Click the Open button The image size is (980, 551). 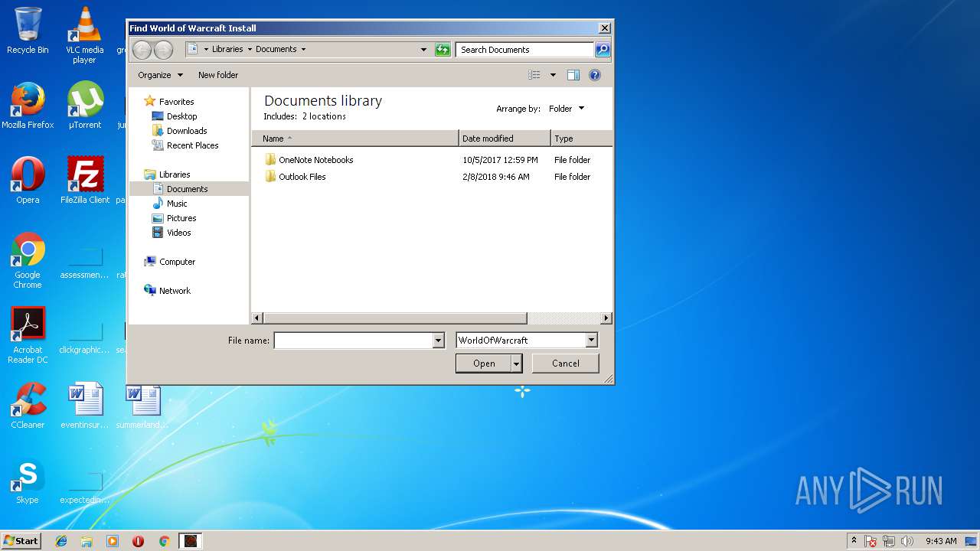(x=484, y=364)
